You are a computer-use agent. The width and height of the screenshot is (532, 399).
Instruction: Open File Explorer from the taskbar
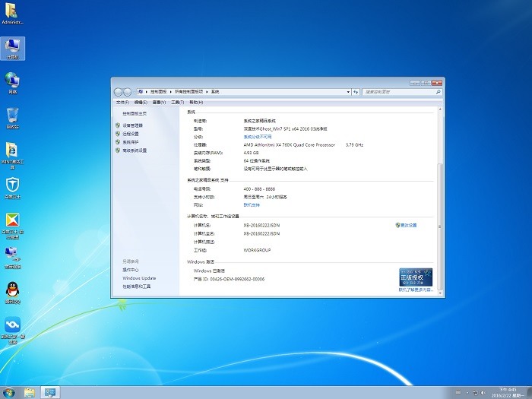coord(29,392)
